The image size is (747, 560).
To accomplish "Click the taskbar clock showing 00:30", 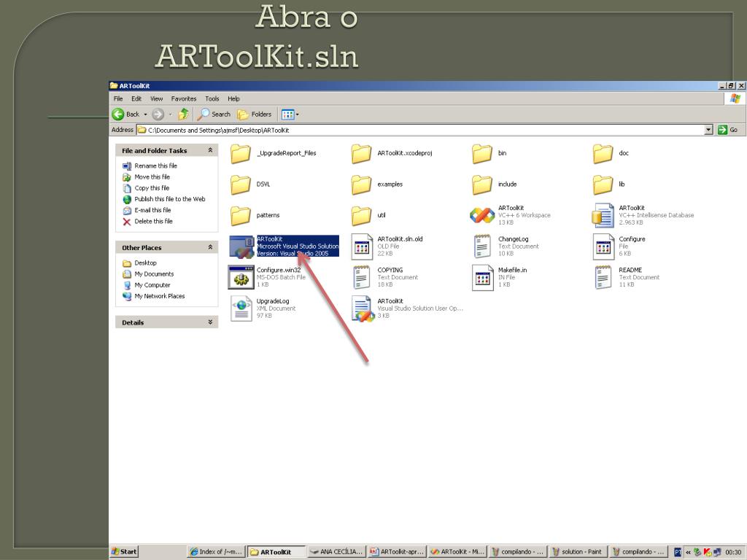I will (x=733, y=552).
